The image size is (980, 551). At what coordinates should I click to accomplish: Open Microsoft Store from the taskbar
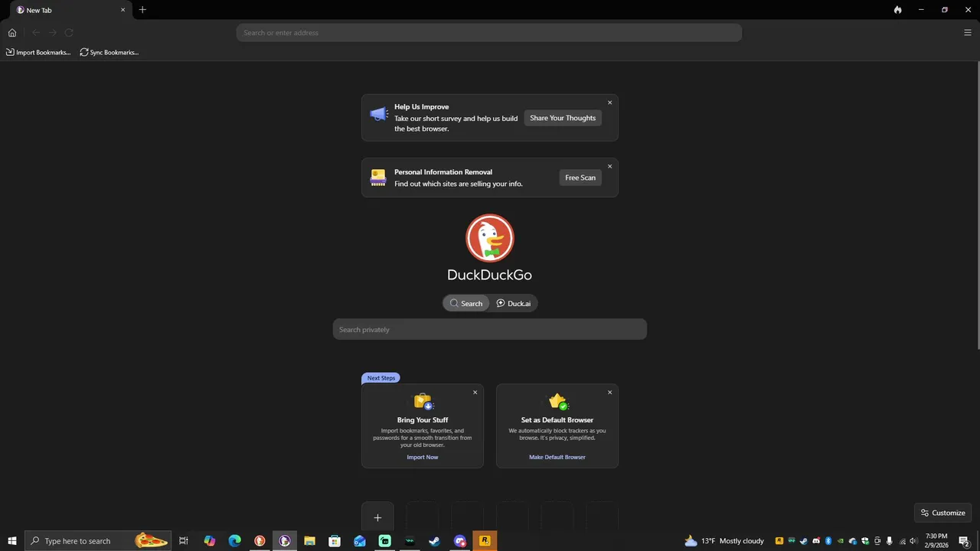(335, 541)
